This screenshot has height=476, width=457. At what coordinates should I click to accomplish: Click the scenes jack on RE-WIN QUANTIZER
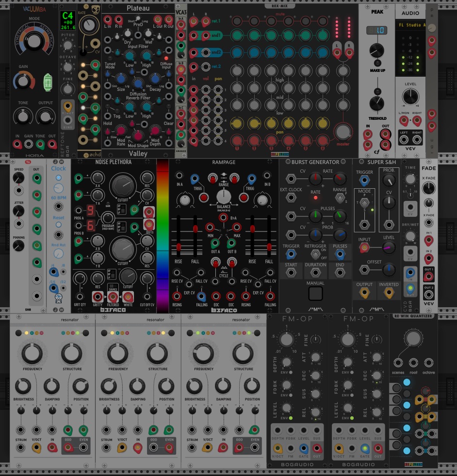(398, 362)
